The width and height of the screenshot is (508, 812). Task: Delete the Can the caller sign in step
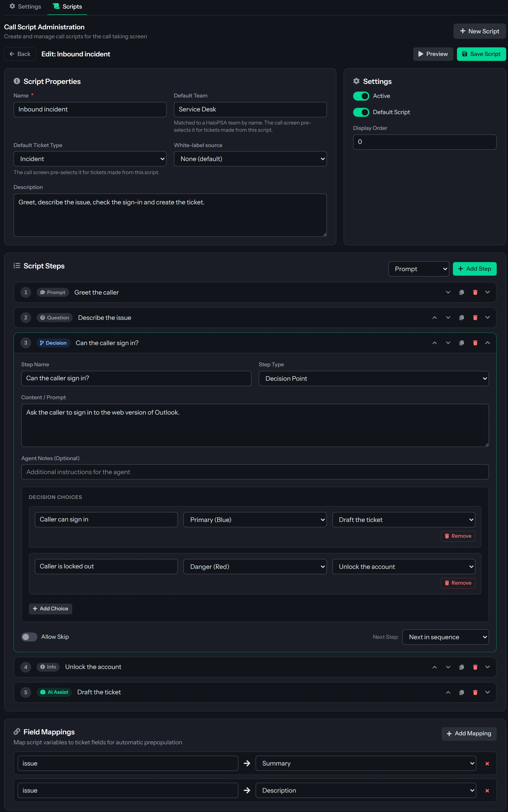[475, 343]
